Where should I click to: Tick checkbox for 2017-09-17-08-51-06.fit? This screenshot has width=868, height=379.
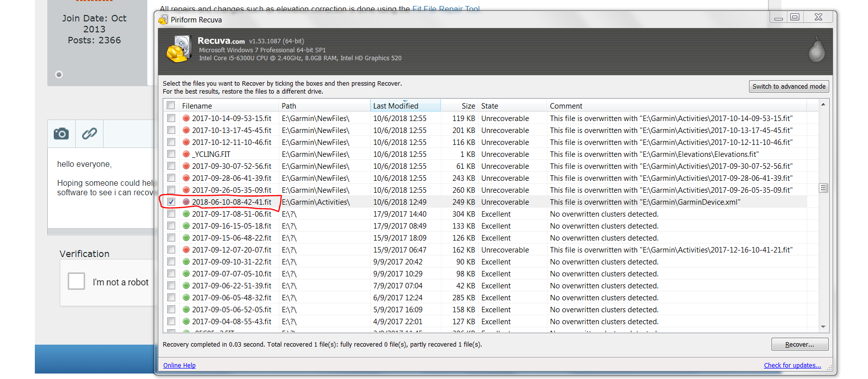pyautogui.click(x=171, y=214)
